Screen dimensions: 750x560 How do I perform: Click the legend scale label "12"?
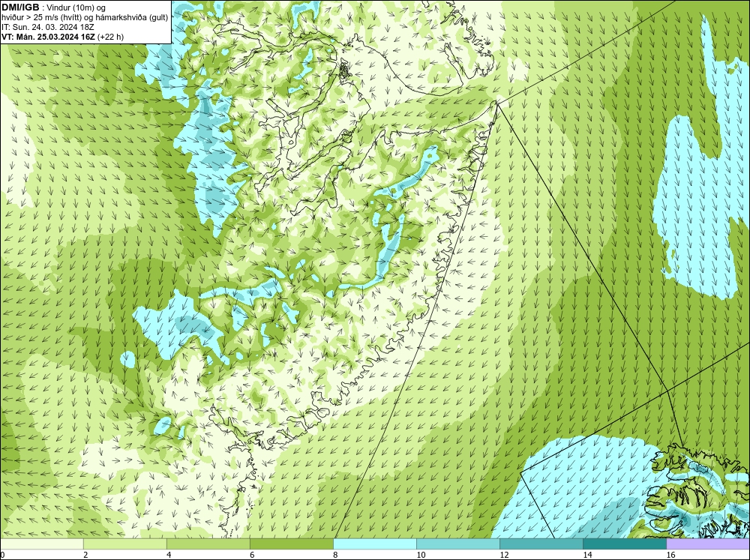coord(504,555)
